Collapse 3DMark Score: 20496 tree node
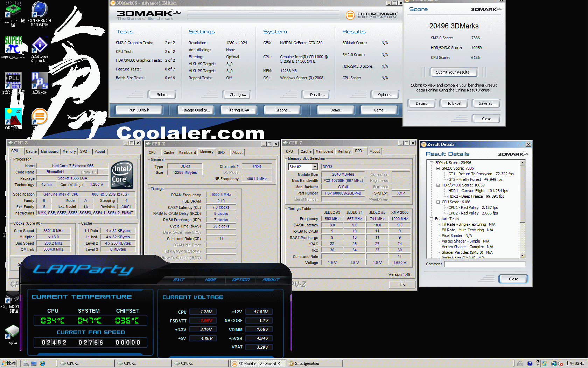Image resolution: width=588 pixels, height=368 pixels. pos(432,163)
